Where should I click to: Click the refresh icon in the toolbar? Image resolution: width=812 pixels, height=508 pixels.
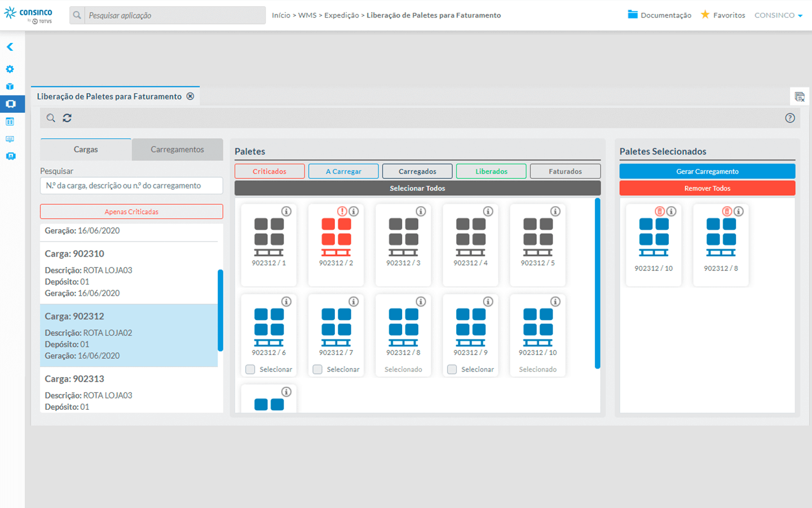pos(67,118)
